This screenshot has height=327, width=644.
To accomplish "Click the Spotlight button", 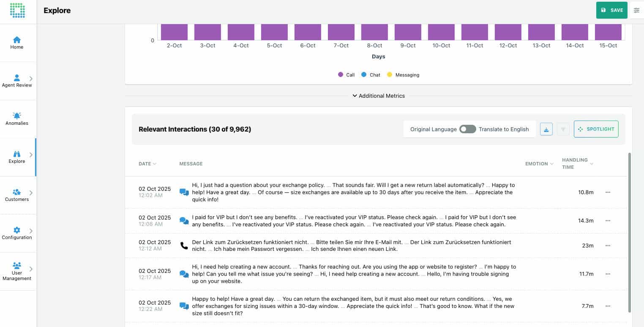I will (x=596, y=129).
